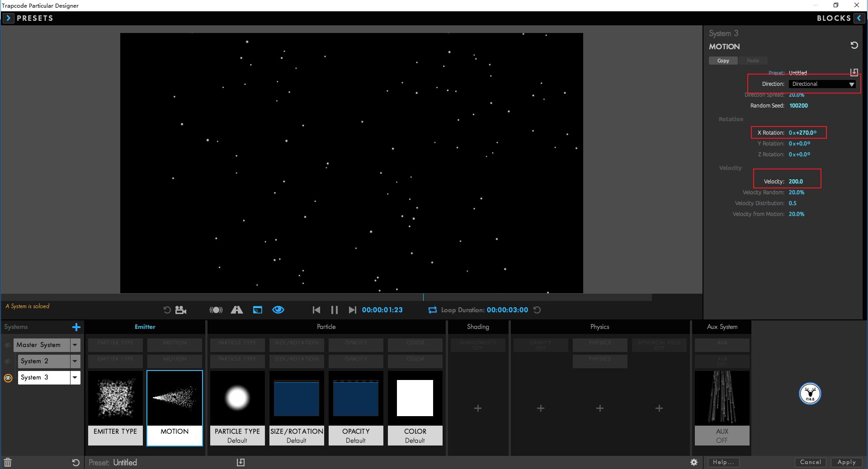This screenshot has width=868, height=469.
Task: Toggle System 3 solo eye
Action: [8, 378]
